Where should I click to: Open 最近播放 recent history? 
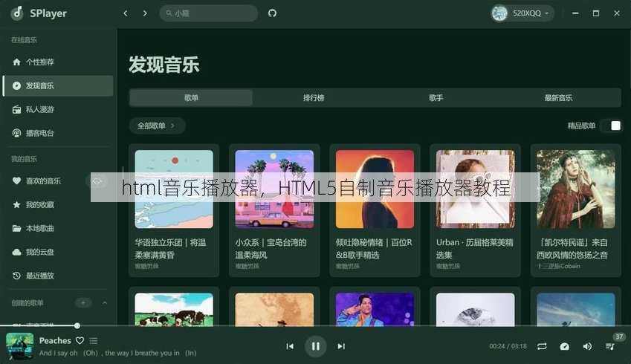coord(57,276)
